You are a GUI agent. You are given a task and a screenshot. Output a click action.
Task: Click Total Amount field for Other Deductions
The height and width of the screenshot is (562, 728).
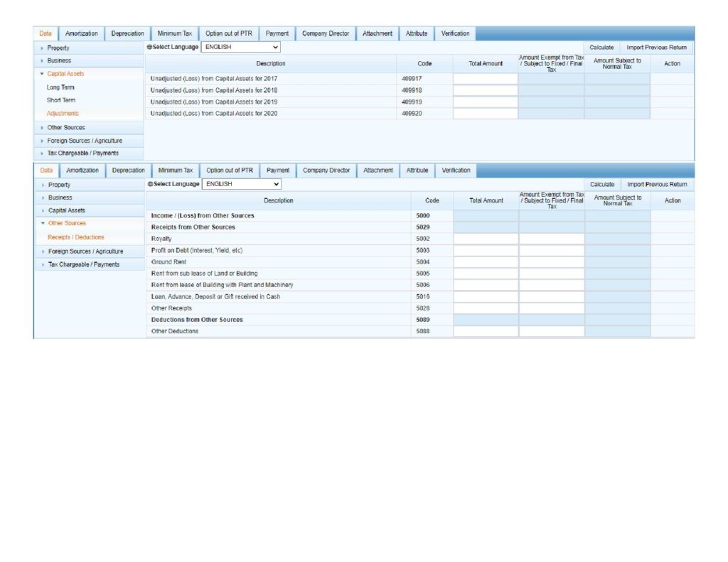coord(486,332)
